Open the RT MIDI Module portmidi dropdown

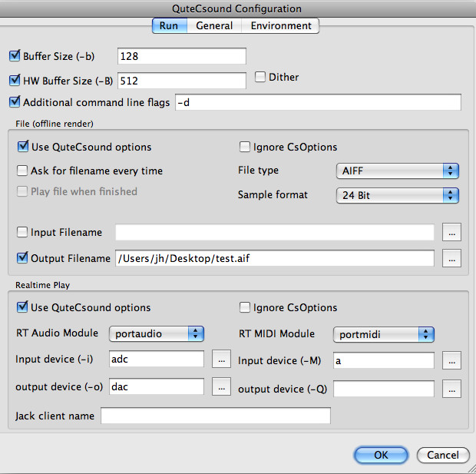pos(384,334)
